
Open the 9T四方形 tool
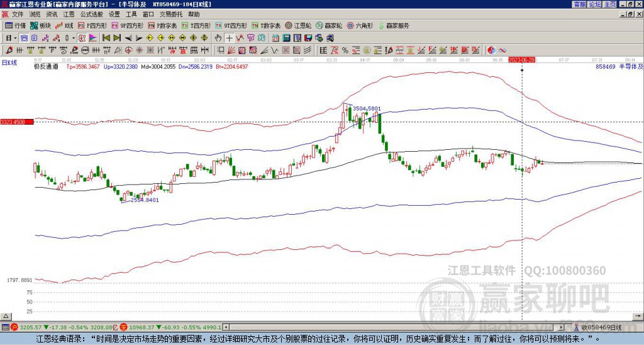[x=231, y=25]
